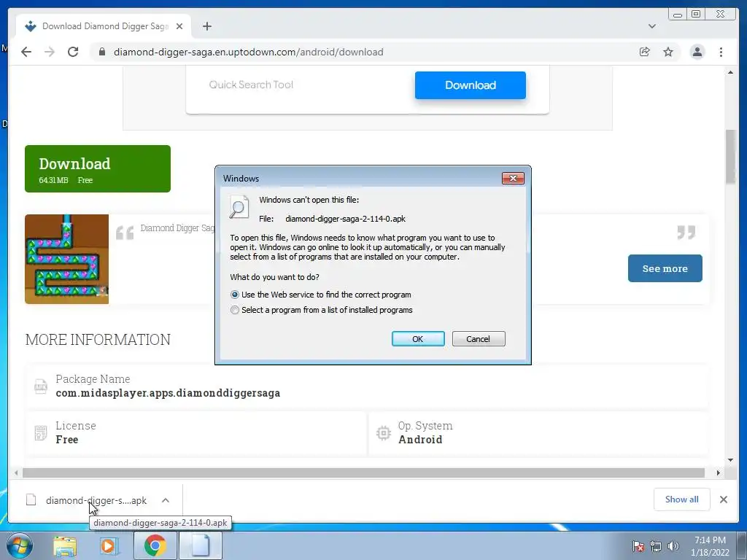
Task: Close the Download Diamond Digger Saga tab
Action: click(179, 26)
